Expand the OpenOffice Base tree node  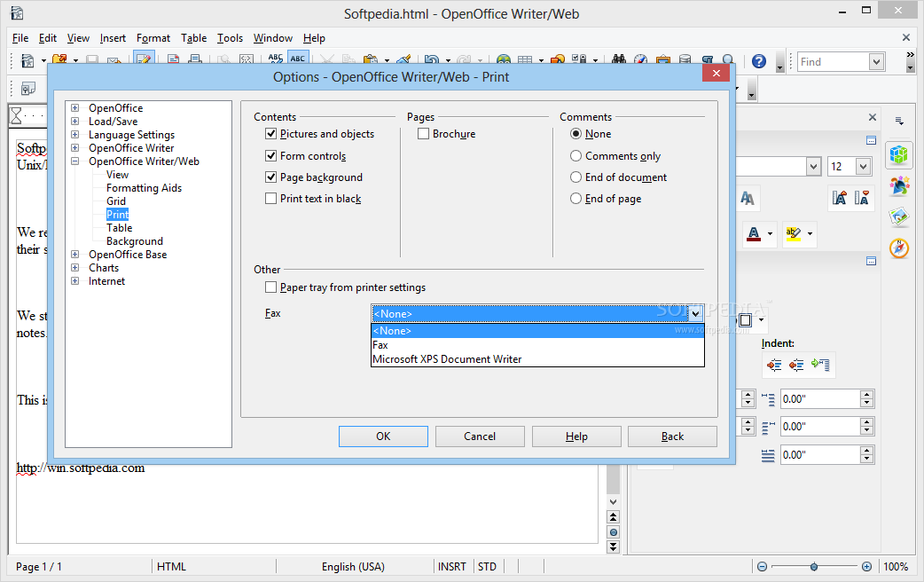coord(74,254)
